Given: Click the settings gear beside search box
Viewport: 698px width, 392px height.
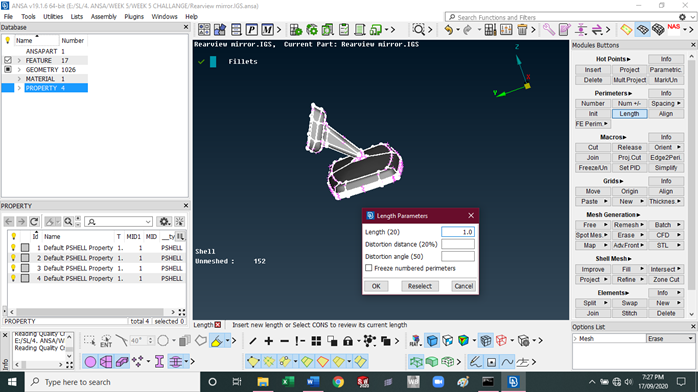Looking at the screenshot, I should (x=682, y=17).
